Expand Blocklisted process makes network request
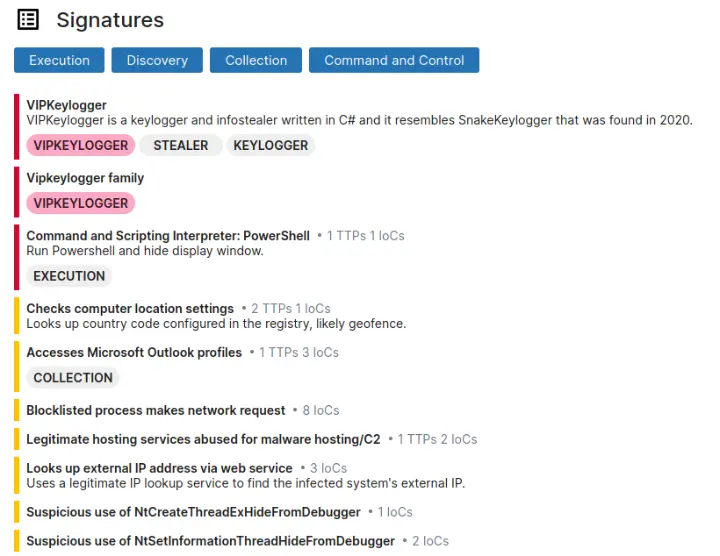 click(x=155, y=410)
